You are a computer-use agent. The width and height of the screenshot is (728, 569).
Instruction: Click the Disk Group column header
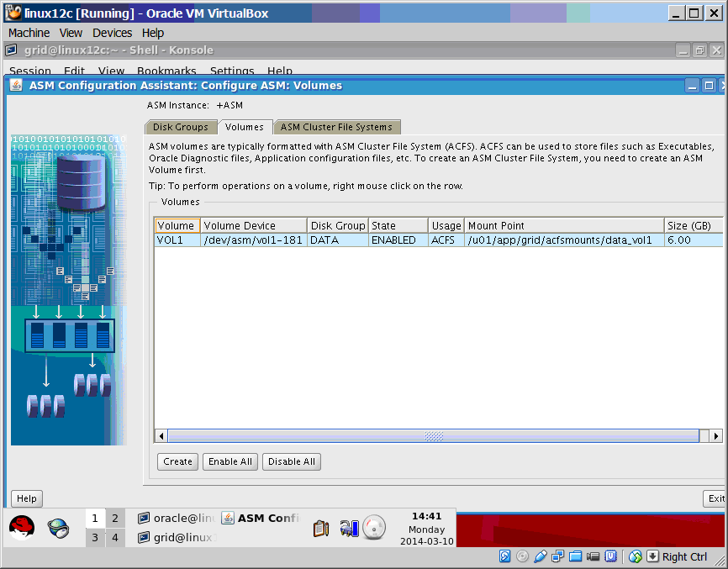(x=338, y=225)
